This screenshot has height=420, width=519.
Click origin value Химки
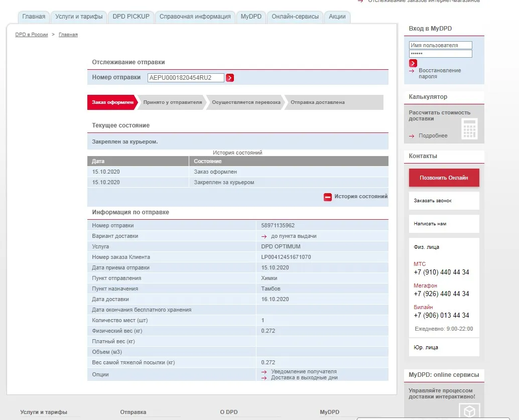[x=269, y=278]
